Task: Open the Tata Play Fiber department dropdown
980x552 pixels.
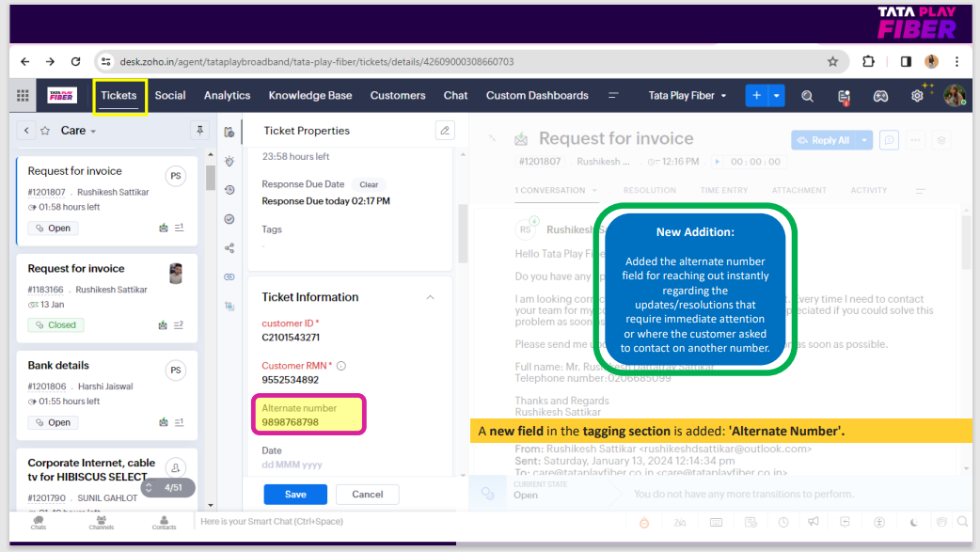Action: click(687, 96)
